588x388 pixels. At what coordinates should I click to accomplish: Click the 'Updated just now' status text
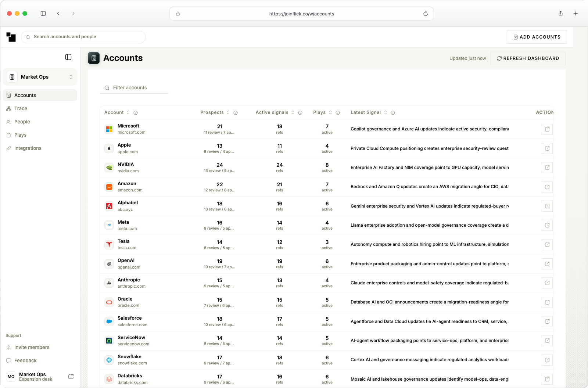[x=467, y=58]
